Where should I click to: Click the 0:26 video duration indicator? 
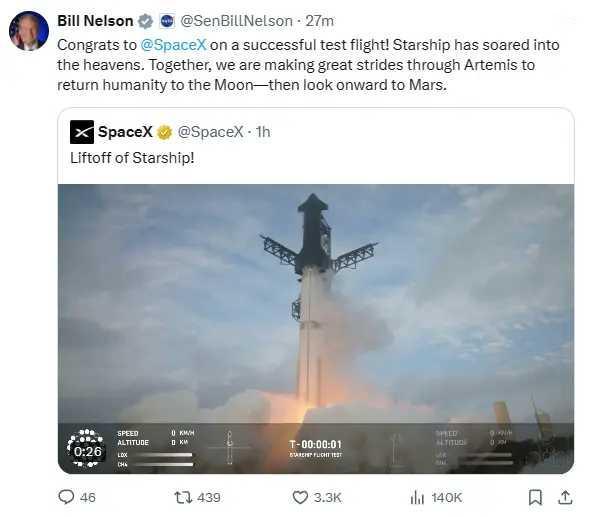point(88,451)
